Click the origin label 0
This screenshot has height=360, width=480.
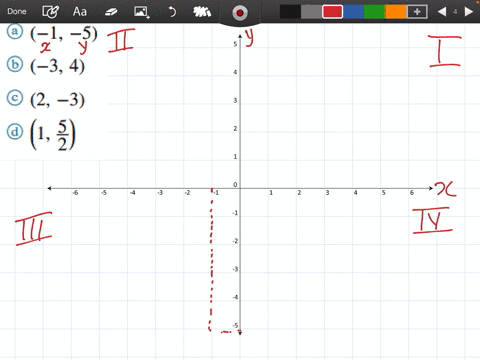(x=235, y=185)
